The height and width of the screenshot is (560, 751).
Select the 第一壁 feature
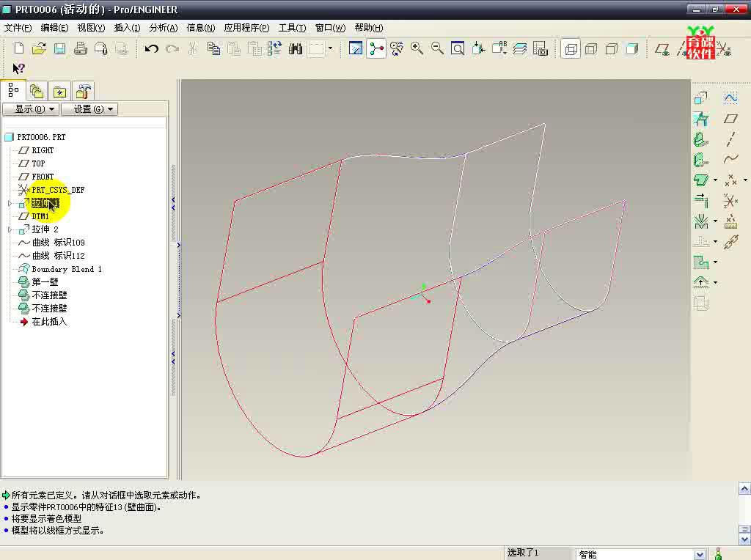tap(45, 282)
